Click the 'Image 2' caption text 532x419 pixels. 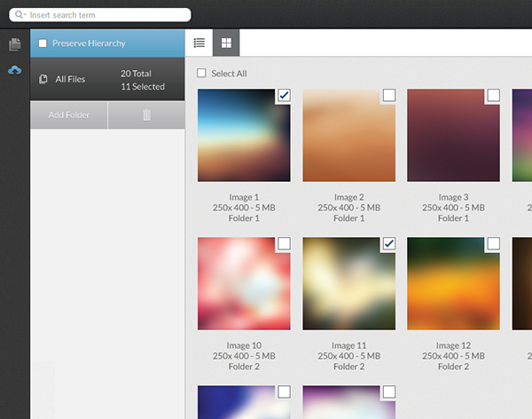[349, 197]
